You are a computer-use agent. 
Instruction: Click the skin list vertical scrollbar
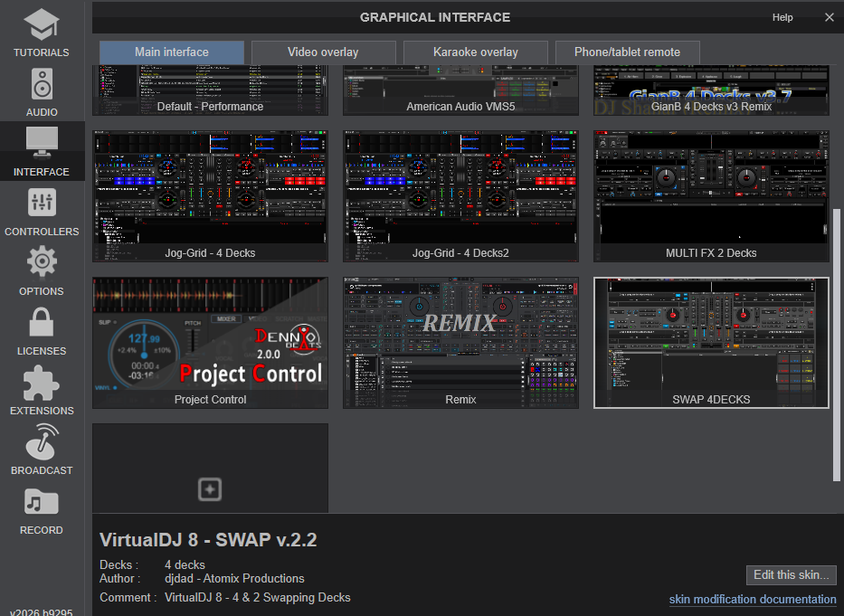(837, 345)
